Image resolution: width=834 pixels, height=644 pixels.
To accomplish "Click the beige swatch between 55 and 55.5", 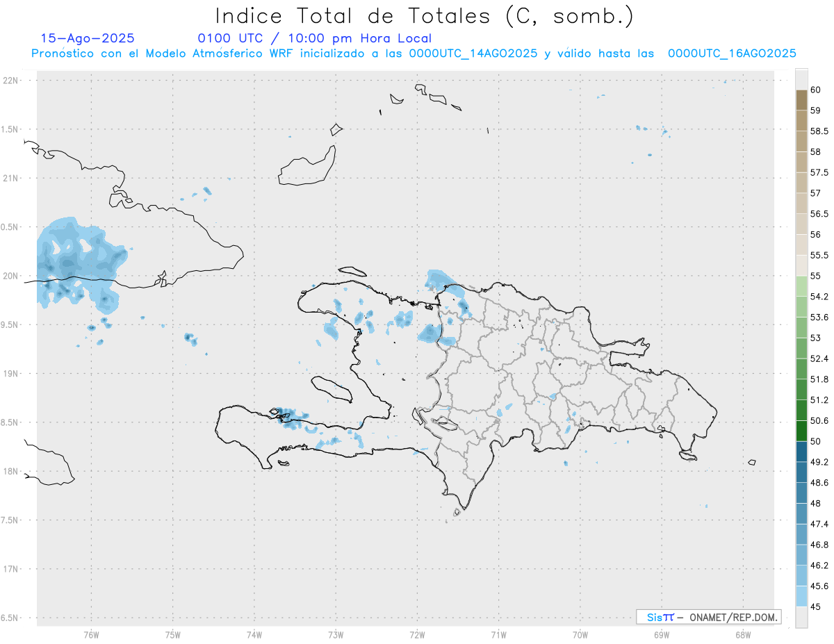I will [x=801, y=265].
